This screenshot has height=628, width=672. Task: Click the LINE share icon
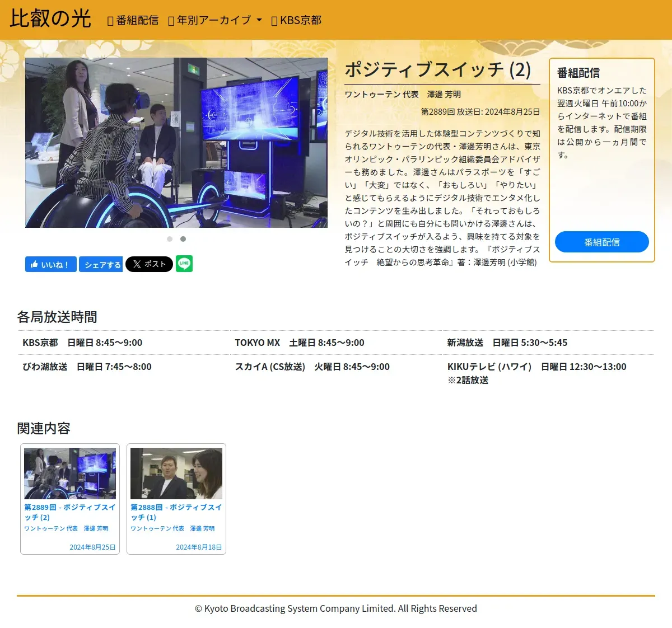coord(184,264)
